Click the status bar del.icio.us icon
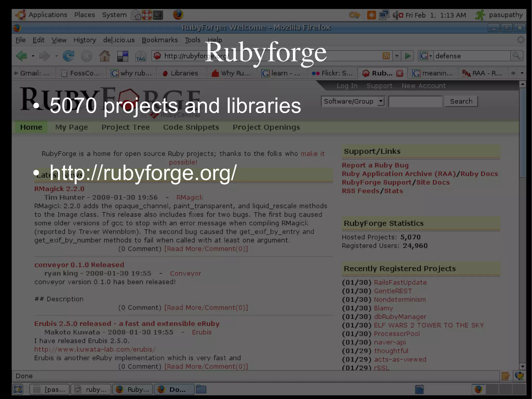The image size is (532, 399). (519, 376)
